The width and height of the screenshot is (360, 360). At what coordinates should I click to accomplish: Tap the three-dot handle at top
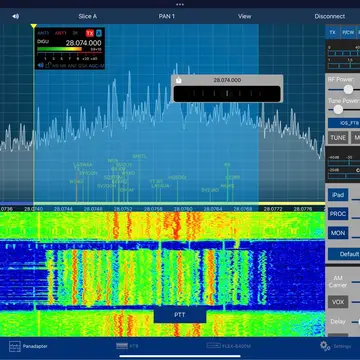[x=180, y=4]
